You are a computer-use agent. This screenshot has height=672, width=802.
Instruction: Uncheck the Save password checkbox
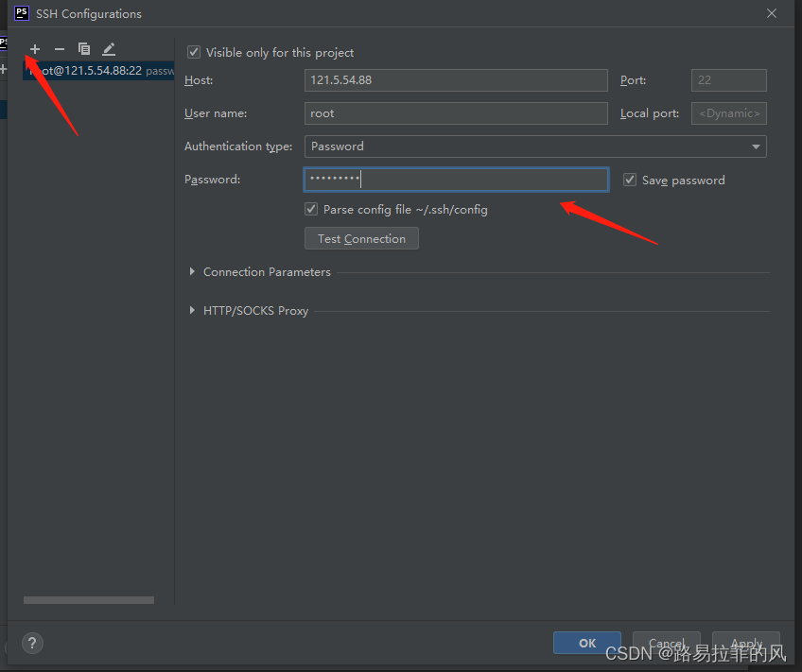(630, 180)
